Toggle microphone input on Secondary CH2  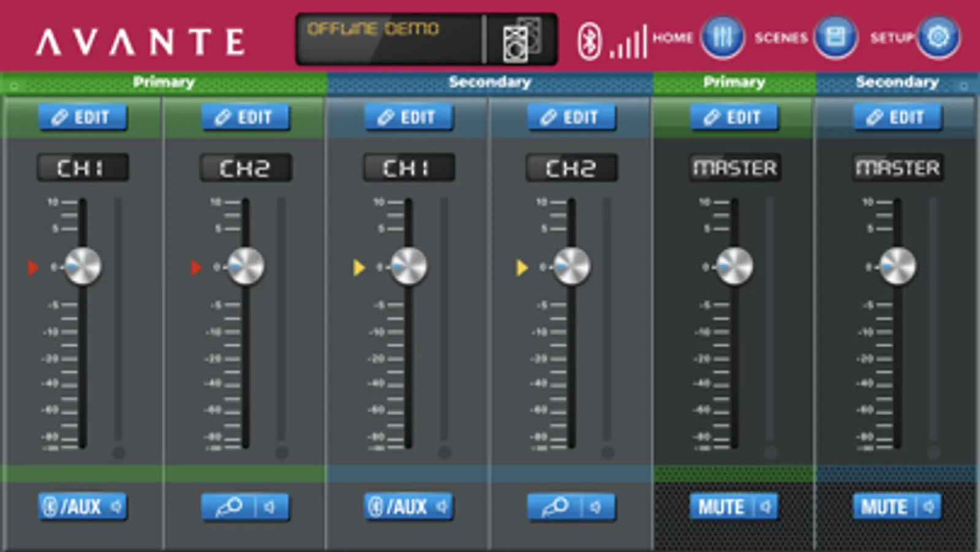(x=572, y=507)
